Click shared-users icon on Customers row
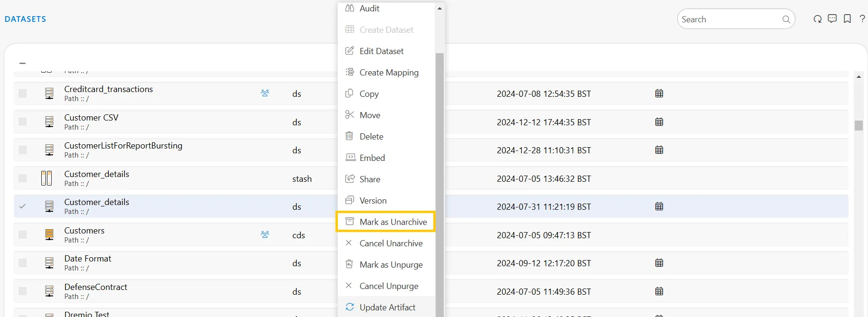Image resolution: width=868 pixels, height=317 pixels. click(265, 234)
